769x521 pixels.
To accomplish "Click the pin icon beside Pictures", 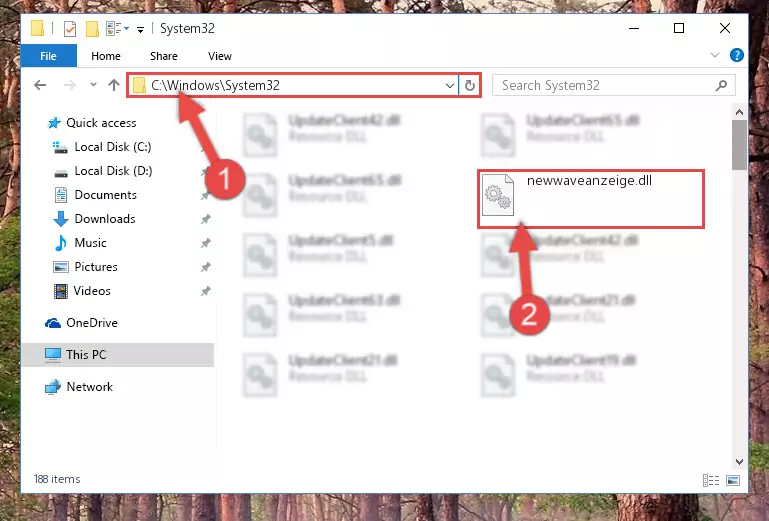I will click(x=205, y=267).
